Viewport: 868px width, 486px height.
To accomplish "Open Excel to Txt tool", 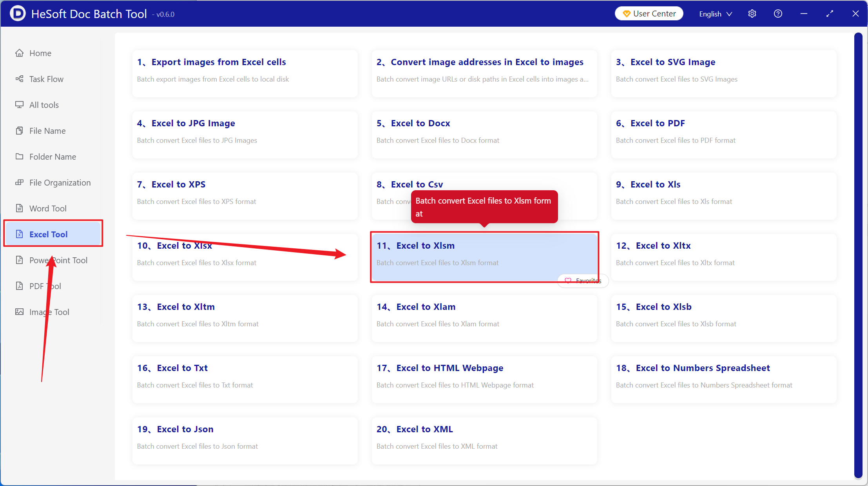I will [x=245, y=380].
